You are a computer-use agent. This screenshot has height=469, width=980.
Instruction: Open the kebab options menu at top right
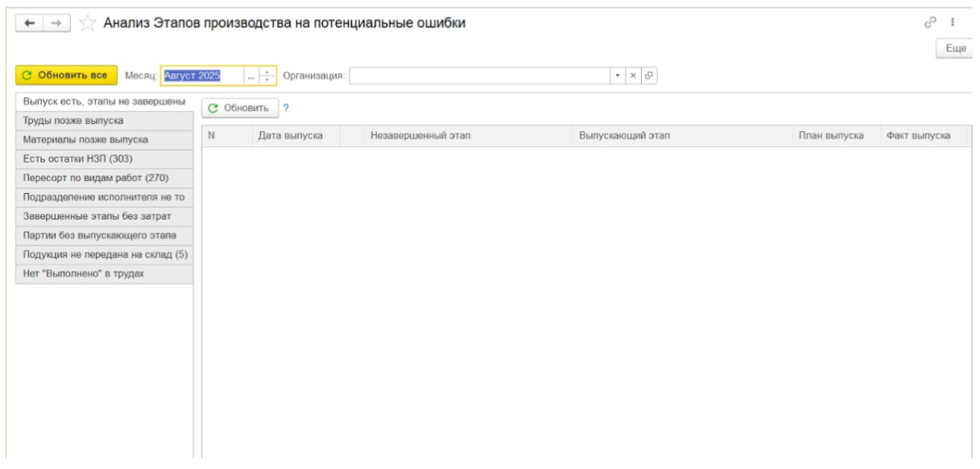[x=953, y=23]
